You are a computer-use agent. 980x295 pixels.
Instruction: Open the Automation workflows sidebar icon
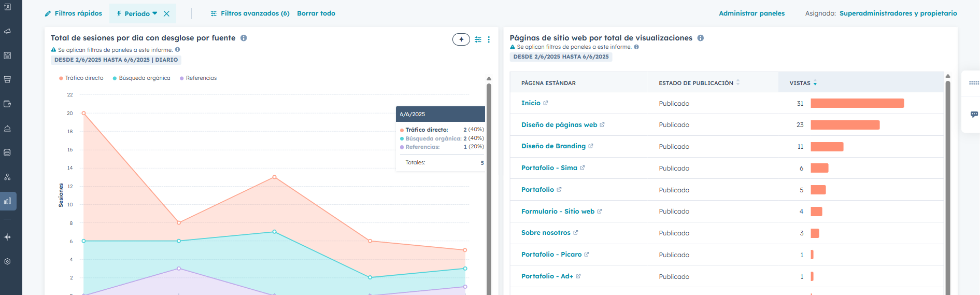(x=8, y=177)
